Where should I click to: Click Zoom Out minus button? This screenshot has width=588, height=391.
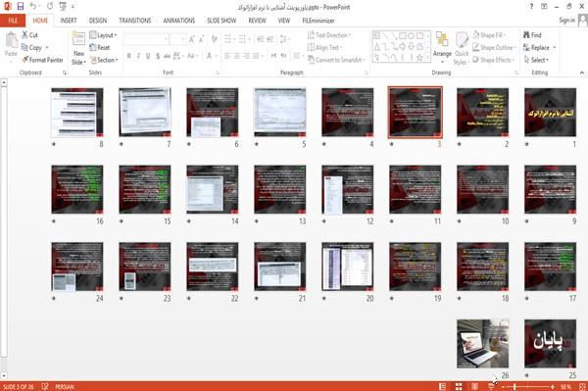[503, 386]
